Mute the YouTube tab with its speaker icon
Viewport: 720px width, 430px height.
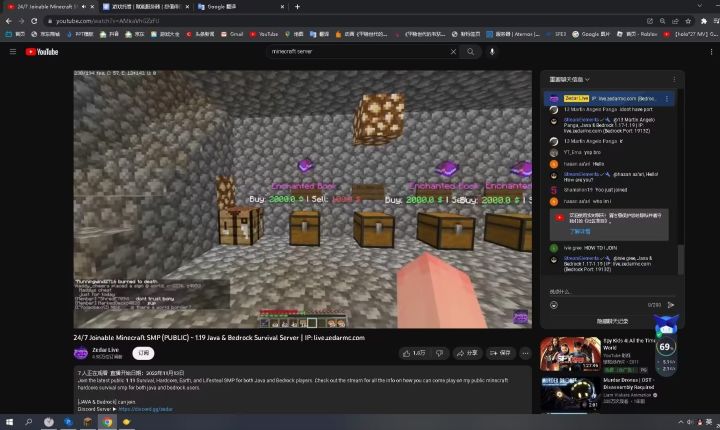click(84, 7)
